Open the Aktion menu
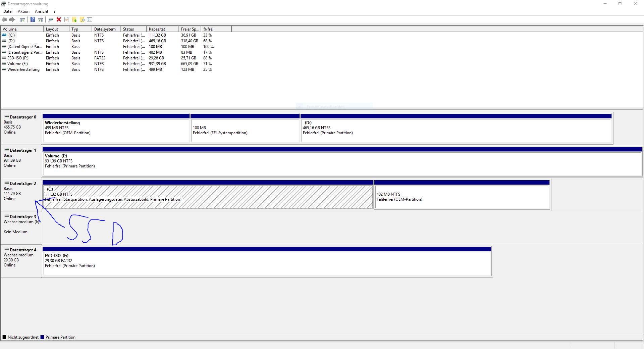The image size is (644, 349). 23,11
